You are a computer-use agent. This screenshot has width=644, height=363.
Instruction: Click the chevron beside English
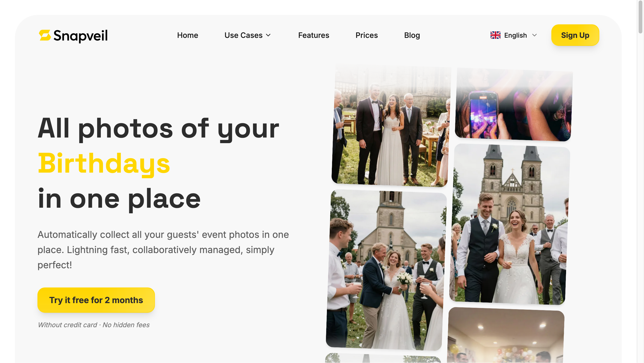point(534,35)
